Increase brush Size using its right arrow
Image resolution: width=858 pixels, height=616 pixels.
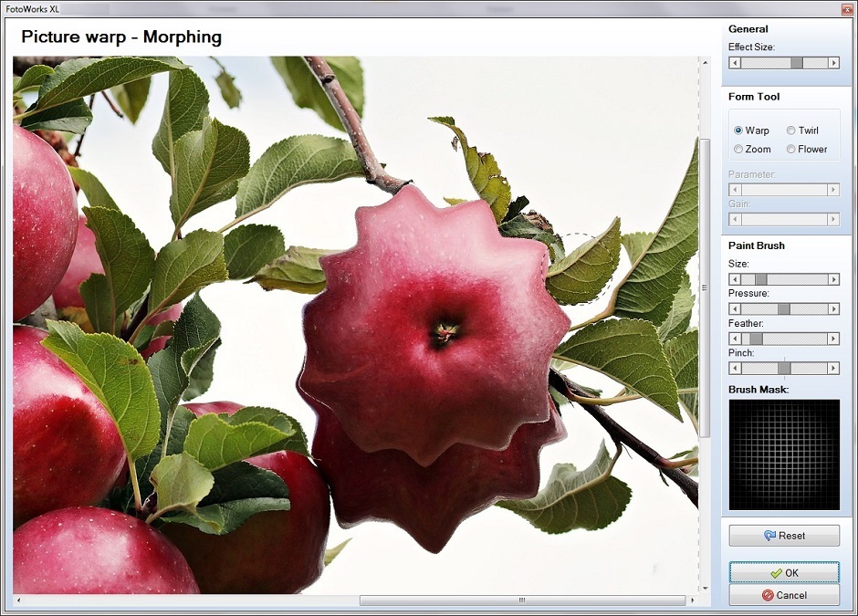(x=834, y=279)
